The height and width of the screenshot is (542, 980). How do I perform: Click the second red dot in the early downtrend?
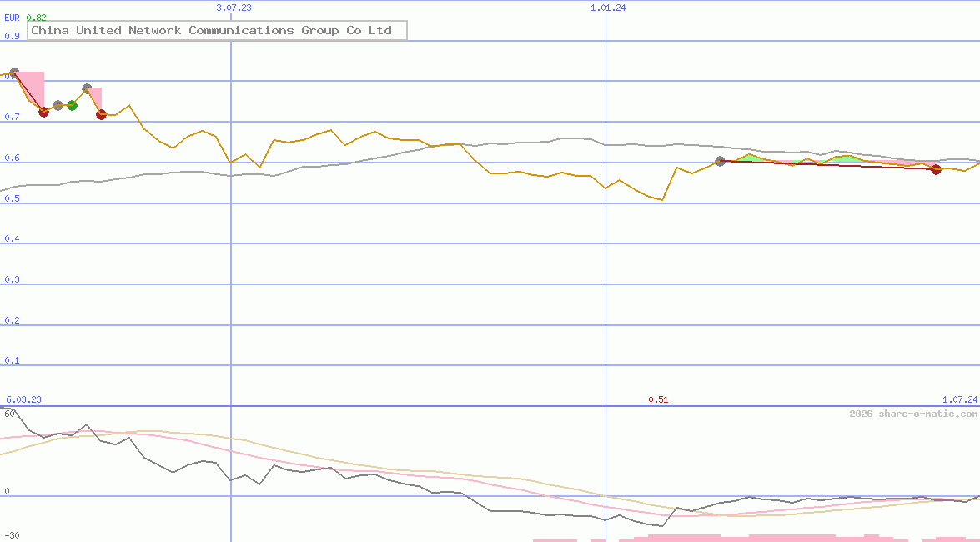101,114
